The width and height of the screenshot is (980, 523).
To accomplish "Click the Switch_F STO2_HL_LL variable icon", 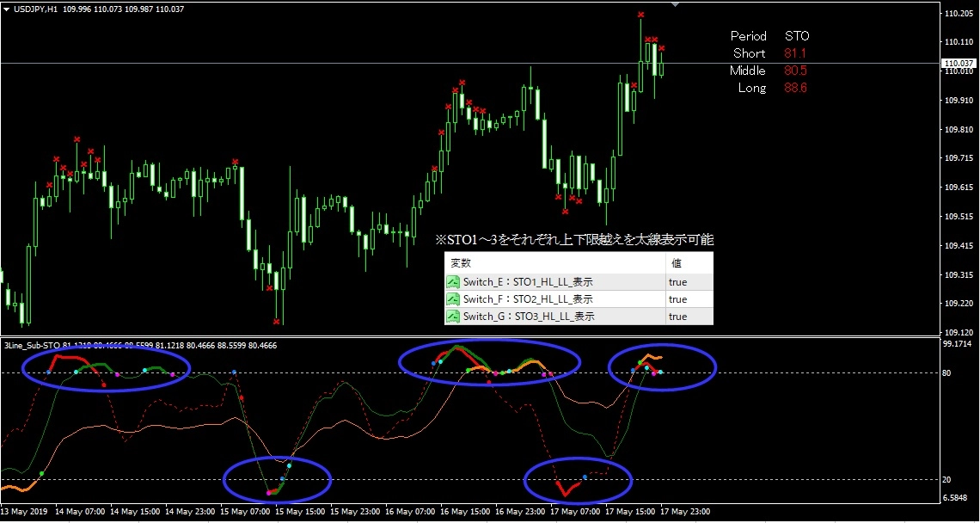I will pos(453,299).
